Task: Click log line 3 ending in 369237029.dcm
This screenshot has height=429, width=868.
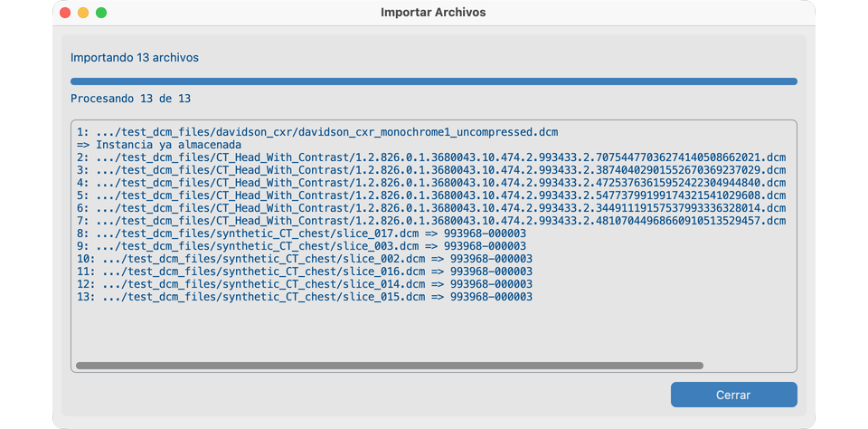Action: coord(431,170)
